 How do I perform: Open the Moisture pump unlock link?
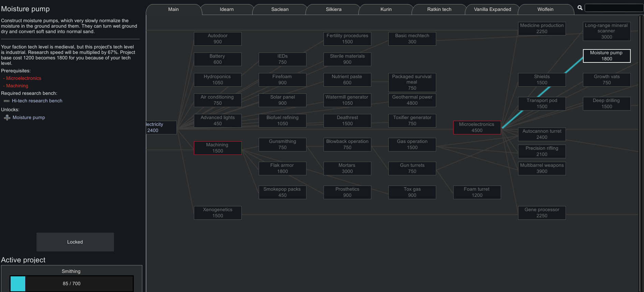[x=29, y=118]
